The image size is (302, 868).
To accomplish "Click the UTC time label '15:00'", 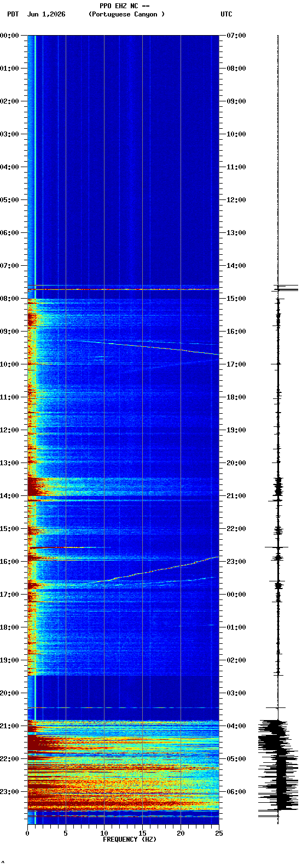I will 236,299.
